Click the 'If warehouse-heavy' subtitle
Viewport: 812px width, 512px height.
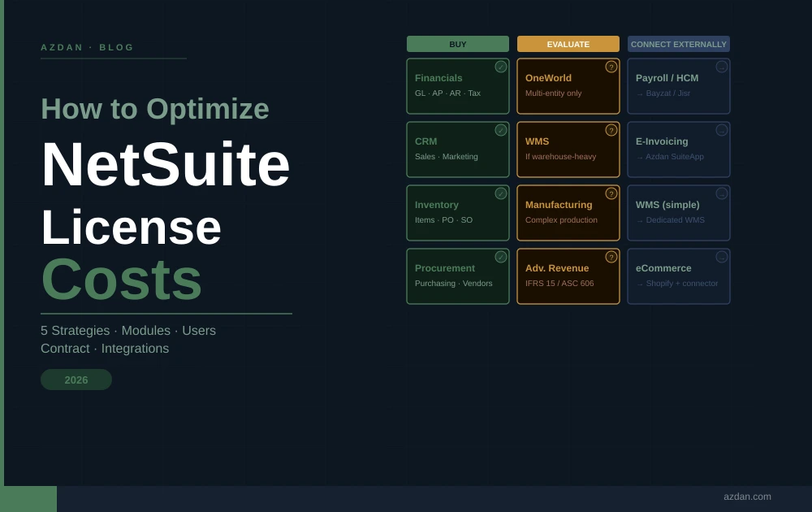[x=561, y=157]
